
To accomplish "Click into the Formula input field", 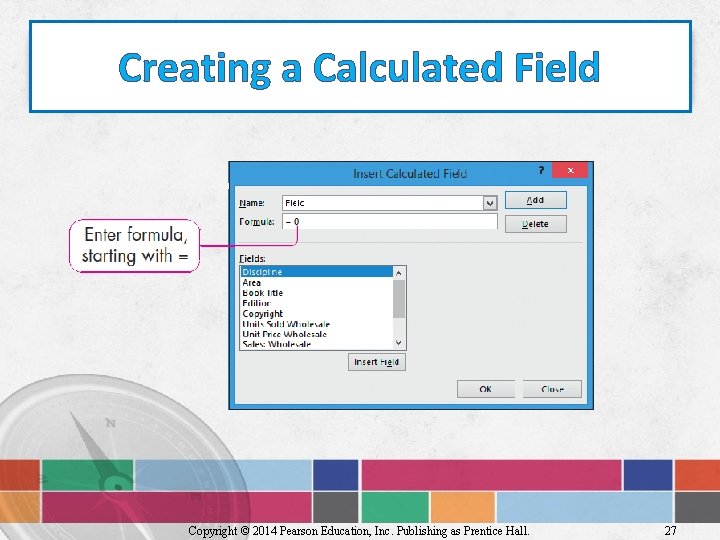I will point(389,221).
